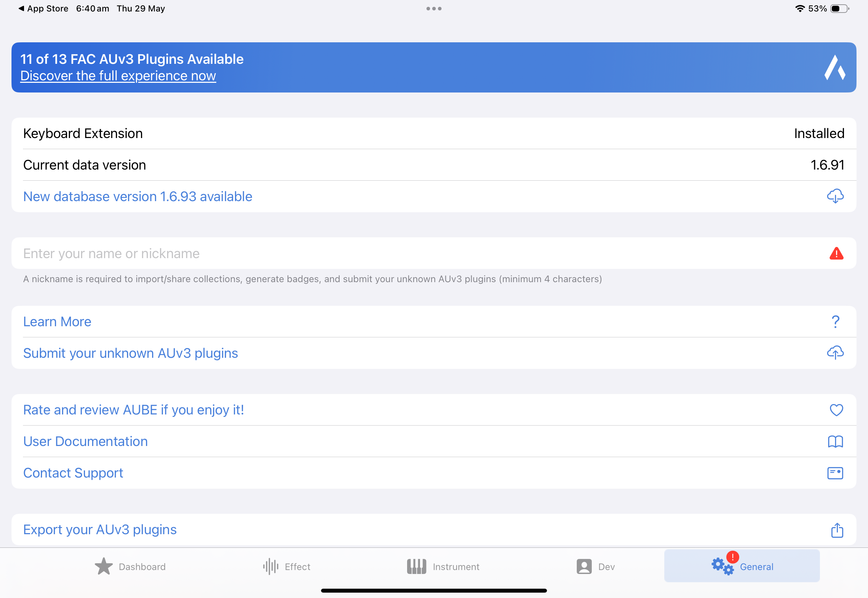The width and height of the screenshot is (868, 598).
Task: Return to App Store via back arrow
Action: (x=43, y=8)
